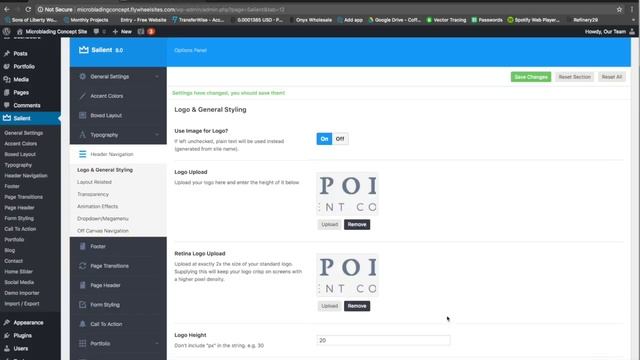Click the plus New item in admin bar
The height and width of the screenshot is (360, 640).
point(122,31)
